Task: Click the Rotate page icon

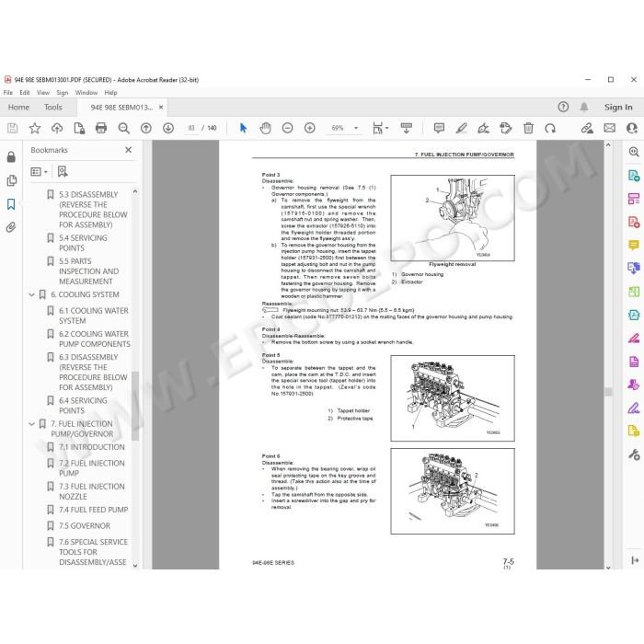Action: point(550,128)
